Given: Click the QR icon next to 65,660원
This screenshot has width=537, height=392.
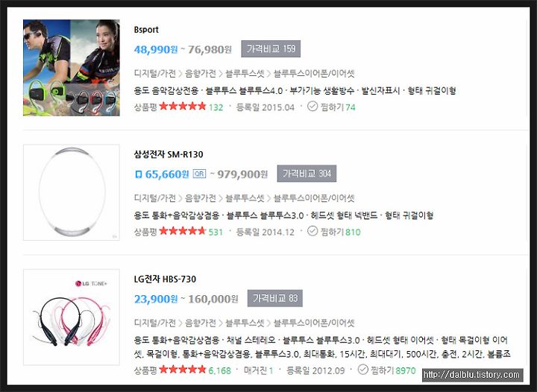Looking at the screenshot, I should (199, 174).
